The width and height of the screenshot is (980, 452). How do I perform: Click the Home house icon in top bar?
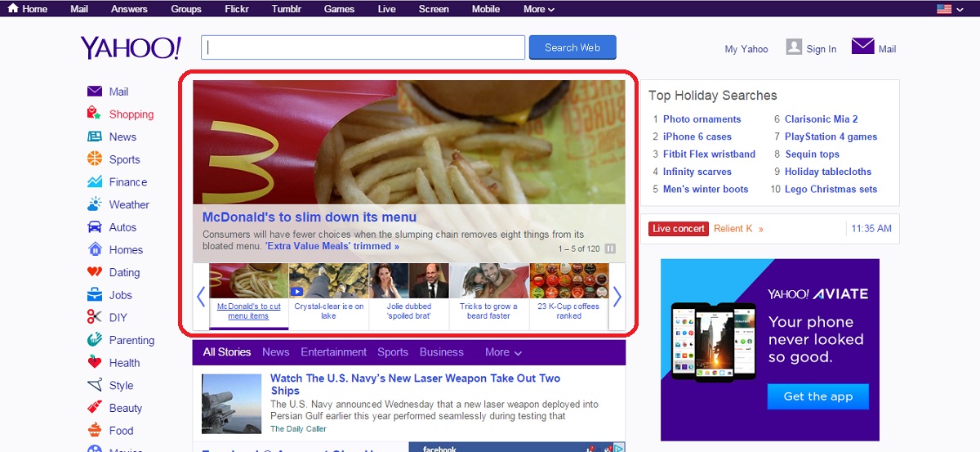[13, 9]
